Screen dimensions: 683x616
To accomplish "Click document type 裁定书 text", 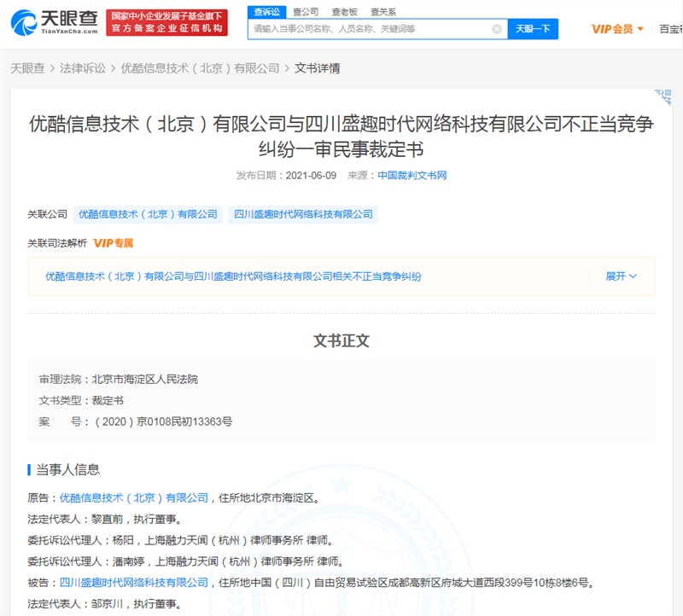I will pos(108,400).
